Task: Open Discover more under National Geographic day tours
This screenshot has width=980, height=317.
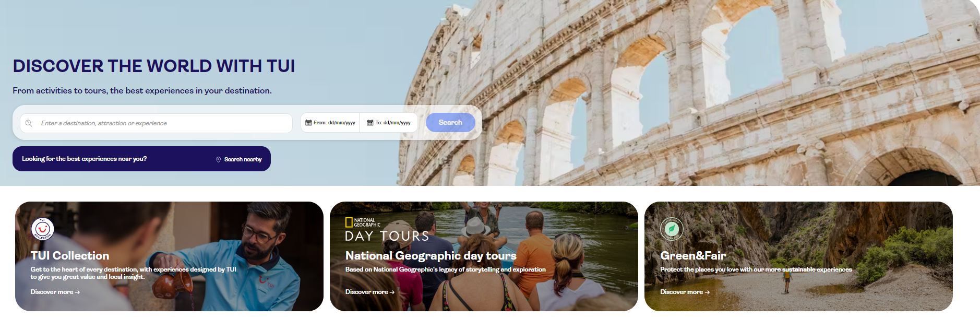Action: click(370, 292)
